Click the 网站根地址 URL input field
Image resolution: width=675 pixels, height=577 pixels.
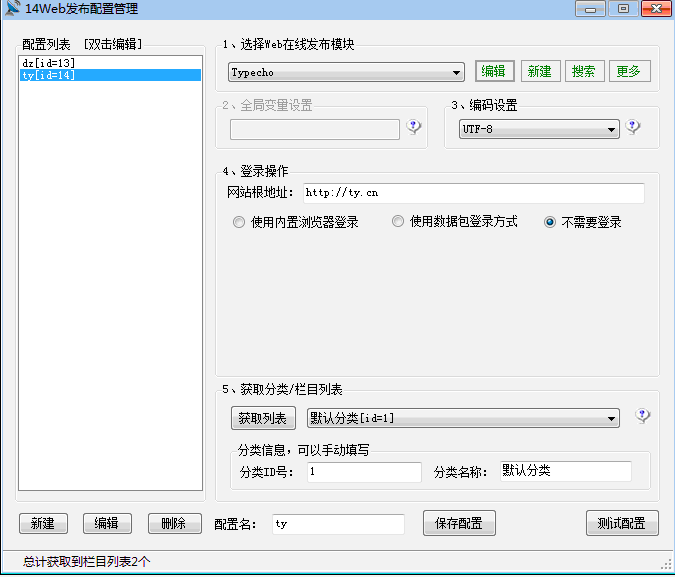coord(474,193)
